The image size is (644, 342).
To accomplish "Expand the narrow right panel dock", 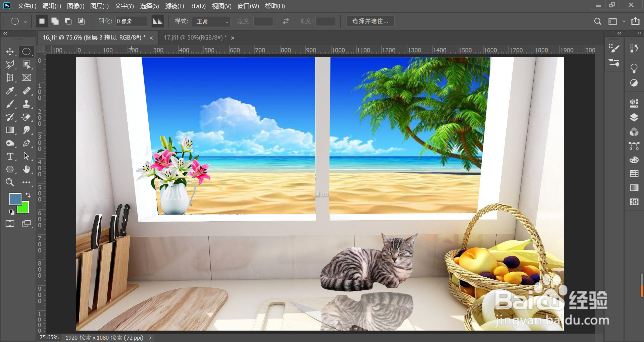I will 620,34.
